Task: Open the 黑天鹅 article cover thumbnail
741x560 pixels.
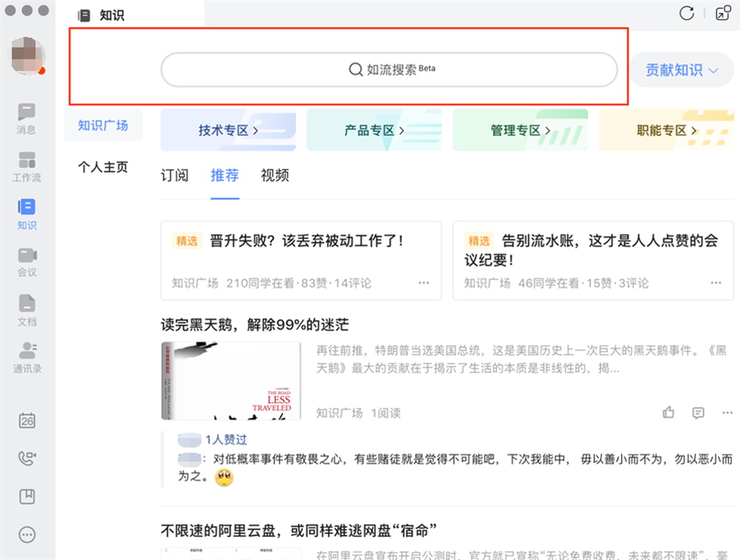Action: (231, 381)
